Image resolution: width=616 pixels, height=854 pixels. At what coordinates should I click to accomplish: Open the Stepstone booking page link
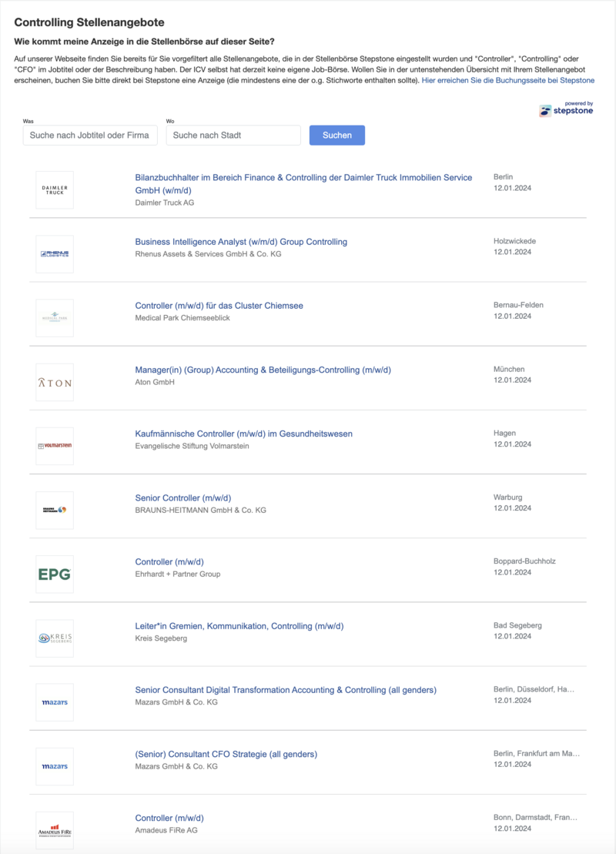(507, 80)
